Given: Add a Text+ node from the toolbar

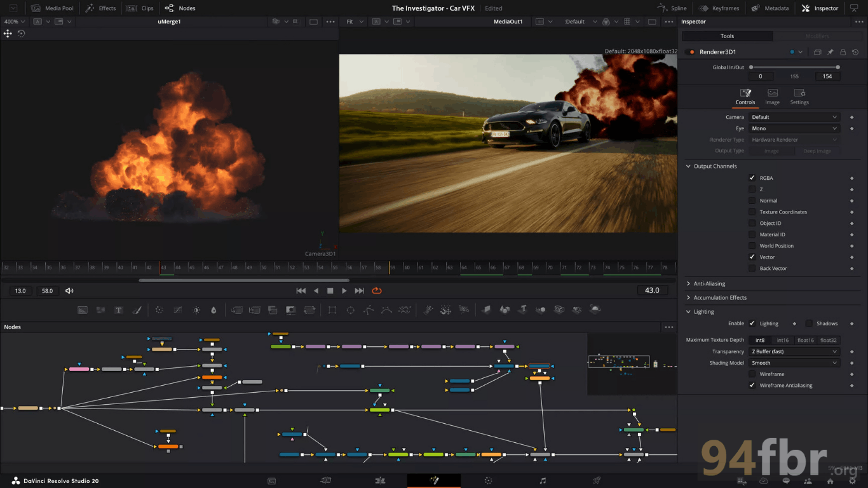Looking at the screenshot, I should [118, 310].
